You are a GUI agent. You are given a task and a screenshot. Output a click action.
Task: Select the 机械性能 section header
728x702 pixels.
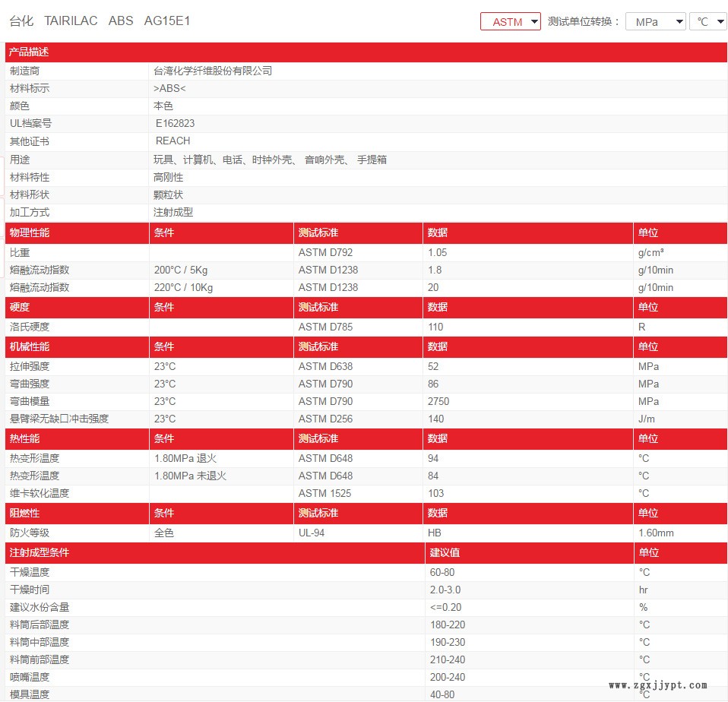click(x=29, y=346)
